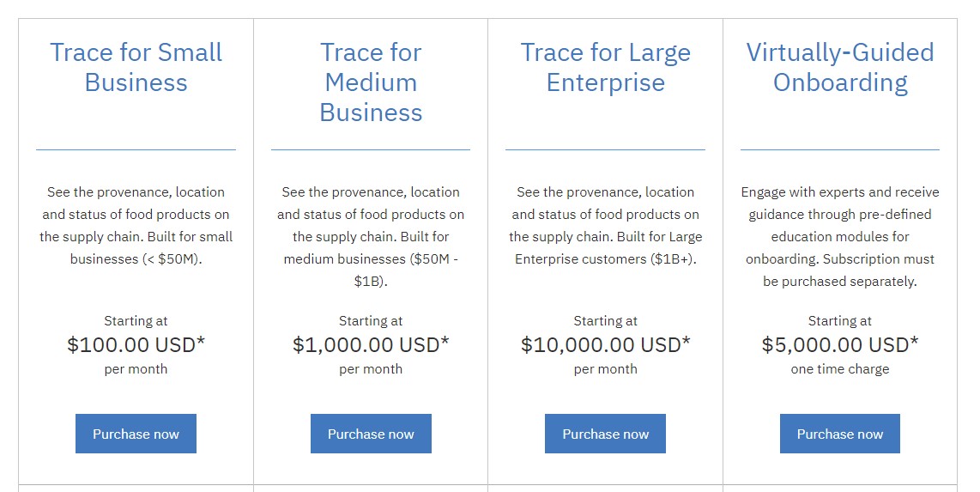Click "Starting at" above the $10,000.00 price

click(605, 320)
